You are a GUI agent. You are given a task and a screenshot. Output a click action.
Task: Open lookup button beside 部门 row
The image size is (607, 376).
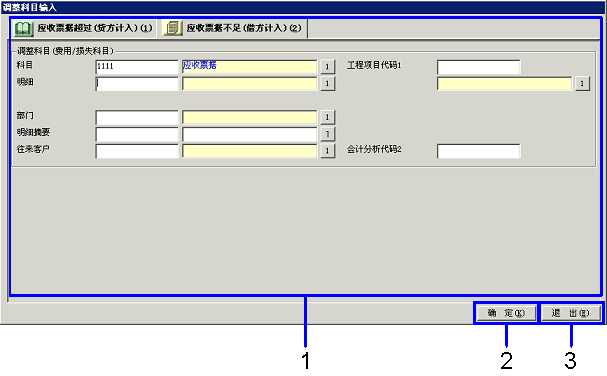point(328,117)
